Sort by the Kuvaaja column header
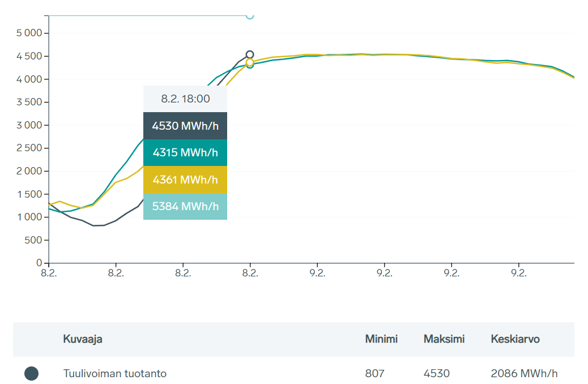 pyautogui.click(x=83, y=339)
